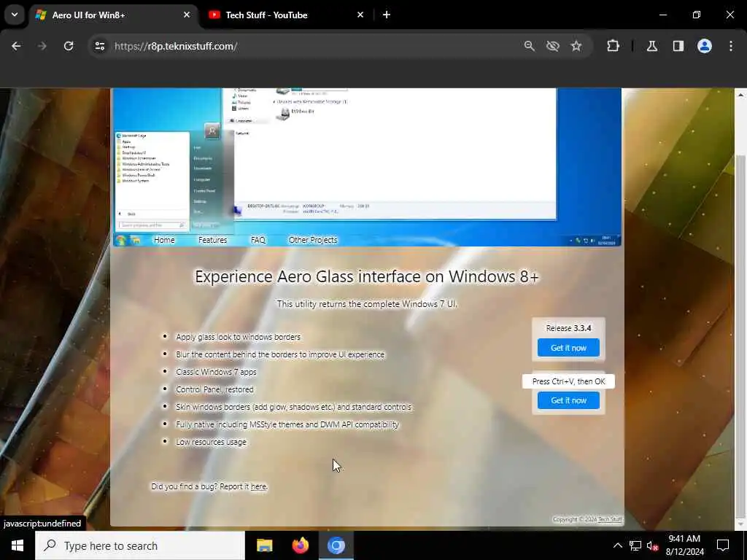Click 'Release 3.3.4' label
This screenshot has height=560, width=747.
[x=568, y=328]
